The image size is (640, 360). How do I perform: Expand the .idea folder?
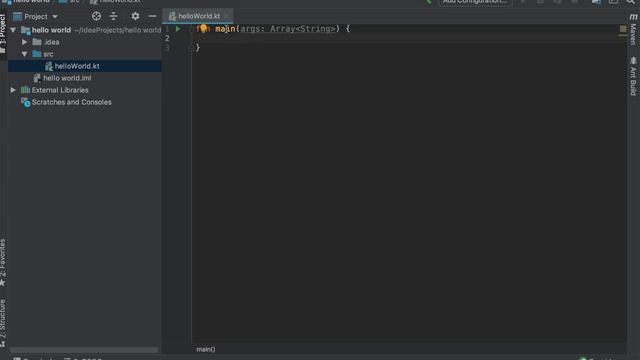[24, 42]
